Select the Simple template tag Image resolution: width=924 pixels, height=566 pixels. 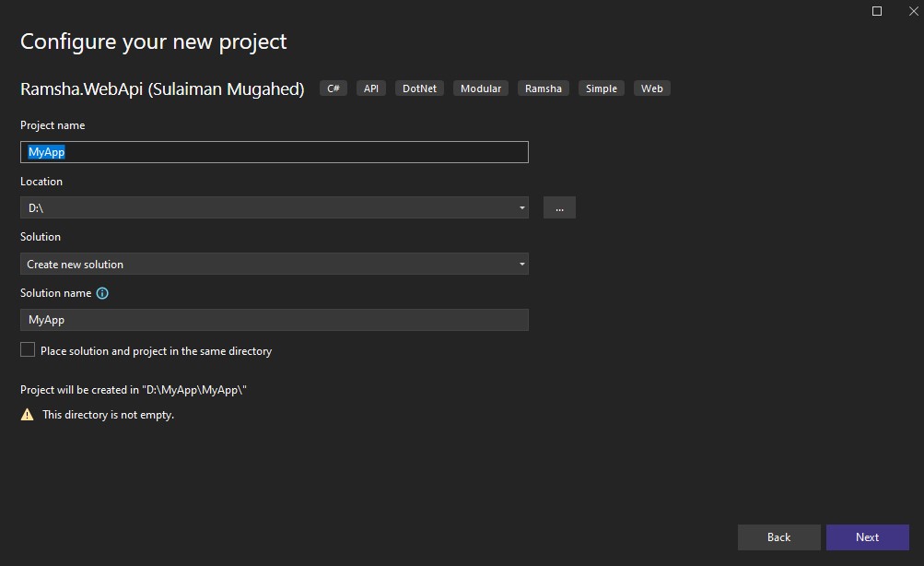pos(601,88)
